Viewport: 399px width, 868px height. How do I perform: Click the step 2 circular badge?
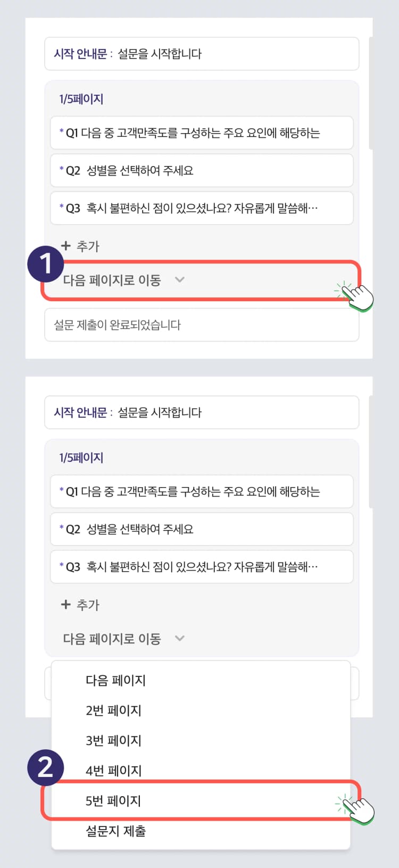[46, 768]
